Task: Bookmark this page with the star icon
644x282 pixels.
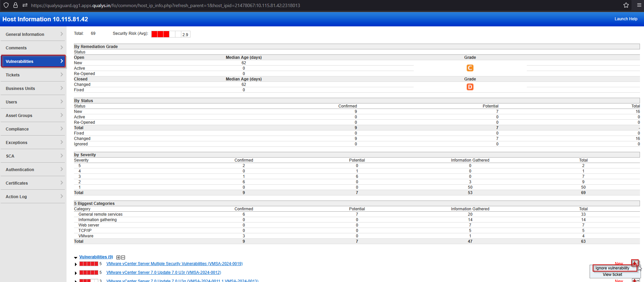Action: click(x=626, y=5)
